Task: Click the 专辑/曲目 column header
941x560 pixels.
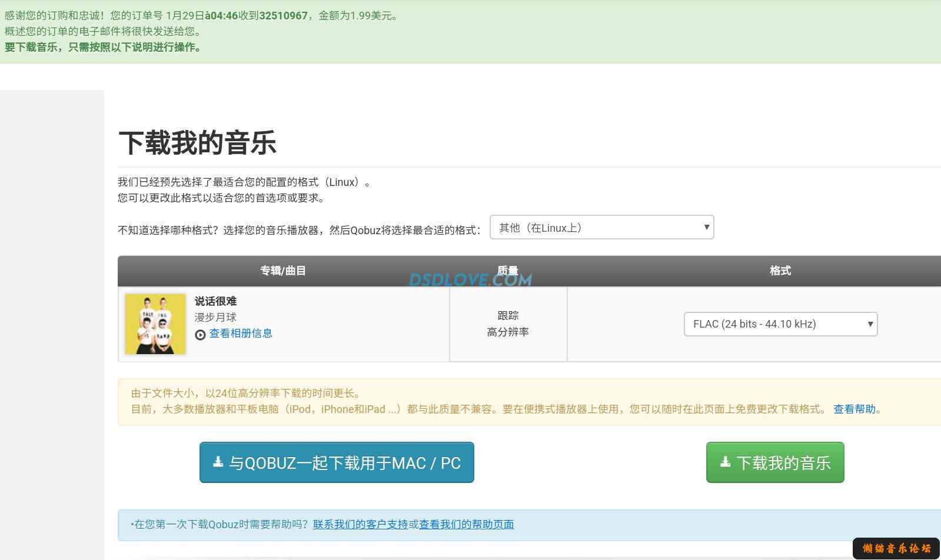Action: 283,271
